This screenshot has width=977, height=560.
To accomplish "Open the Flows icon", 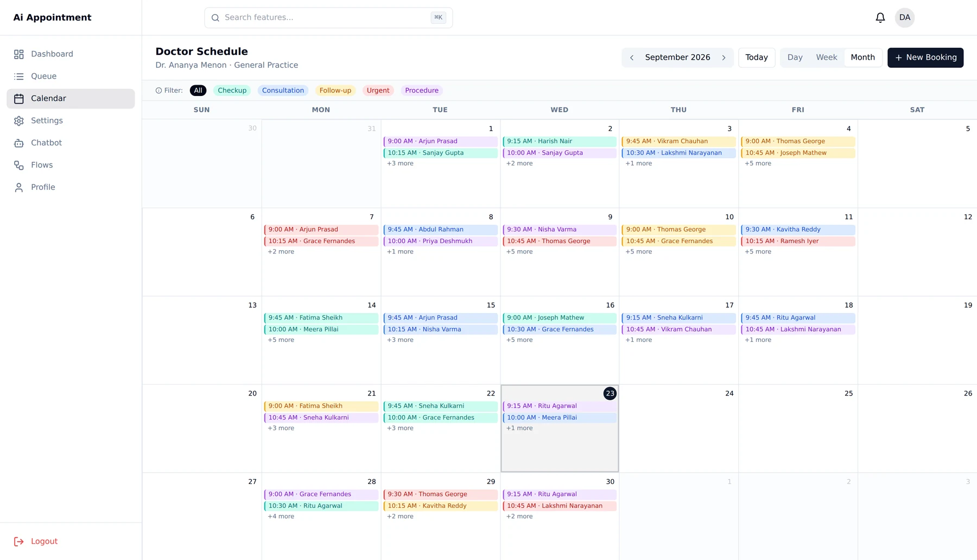I will pyautogui.click(x=19, y=166).
